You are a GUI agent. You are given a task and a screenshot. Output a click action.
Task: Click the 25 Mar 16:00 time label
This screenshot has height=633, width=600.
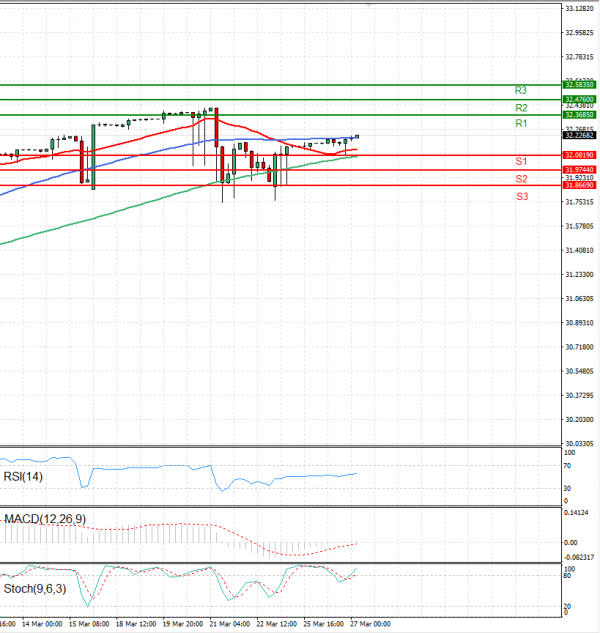[x=323, y=624]
